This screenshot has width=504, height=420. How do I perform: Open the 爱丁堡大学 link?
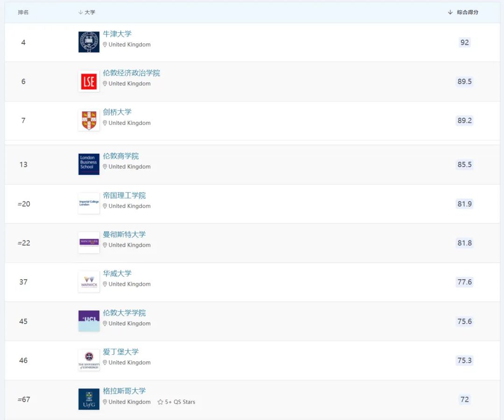pyautogui.click(x=120, y=352)
